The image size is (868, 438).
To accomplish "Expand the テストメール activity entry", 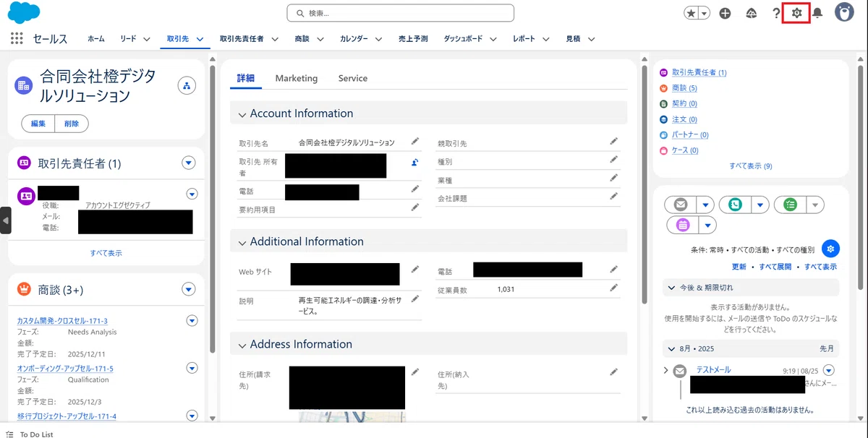I will tap(666, 370).
